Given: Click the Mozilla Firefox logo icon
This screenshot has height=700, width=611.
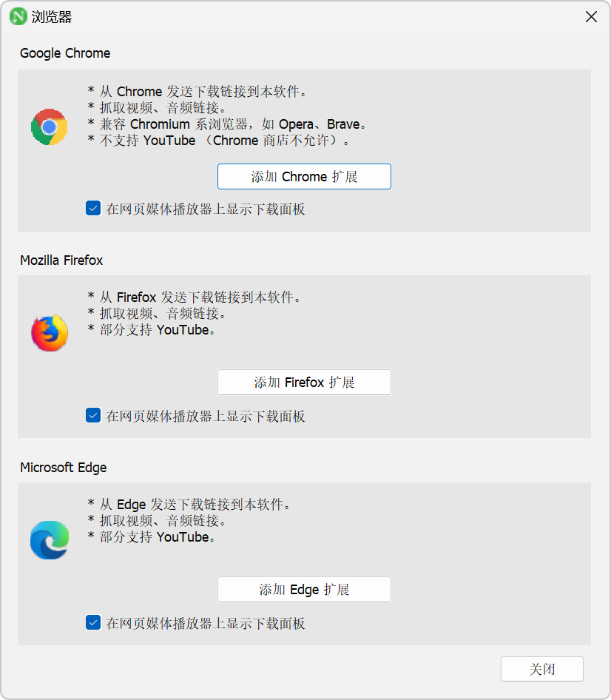Looking at the screenshot, I should (x=50, y=333).
